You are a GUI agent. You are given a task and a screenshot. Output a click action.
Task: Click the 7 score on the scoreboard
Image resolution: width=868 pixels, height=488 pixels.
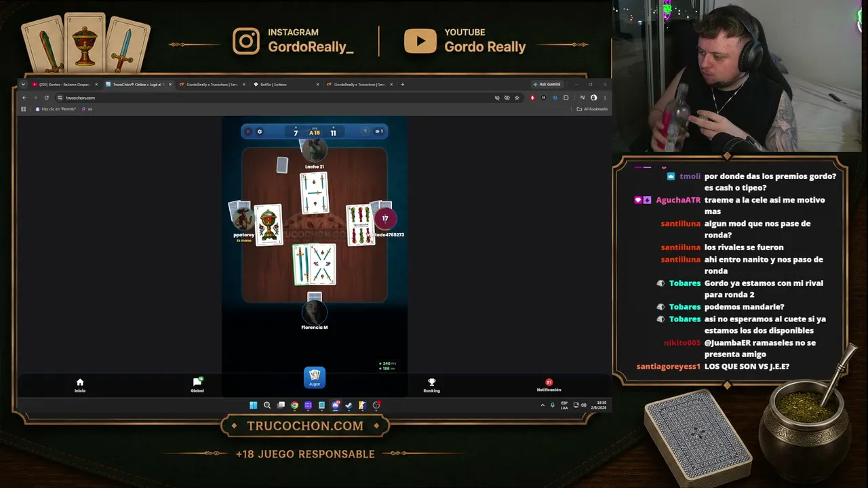(296, 133)
